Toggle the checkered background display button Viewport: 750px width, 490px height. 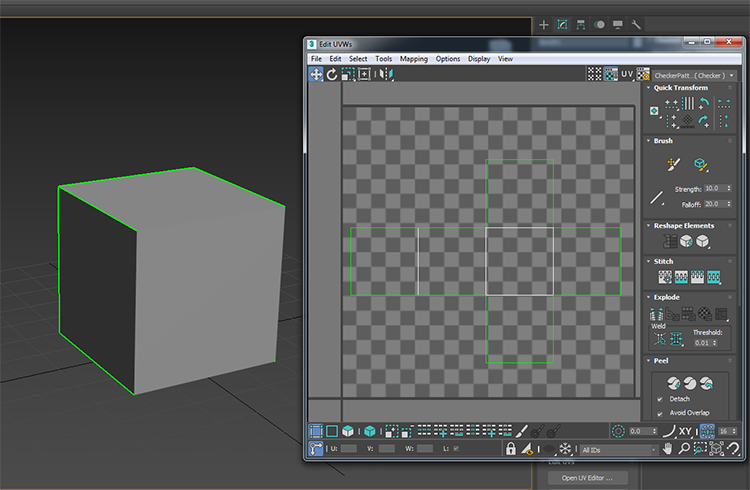pos(595,74)
